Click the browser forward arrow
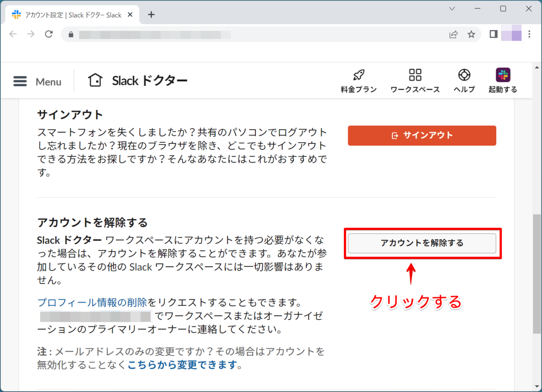Image resolution: width=542 pixels, height=392 pixels. [31, 34]
